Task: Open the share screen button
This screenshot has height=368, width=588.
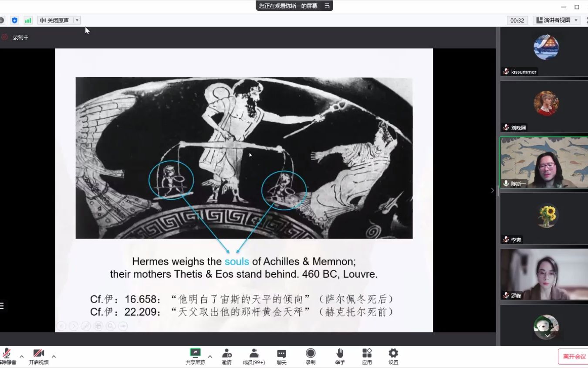Action: click(196, 356)
